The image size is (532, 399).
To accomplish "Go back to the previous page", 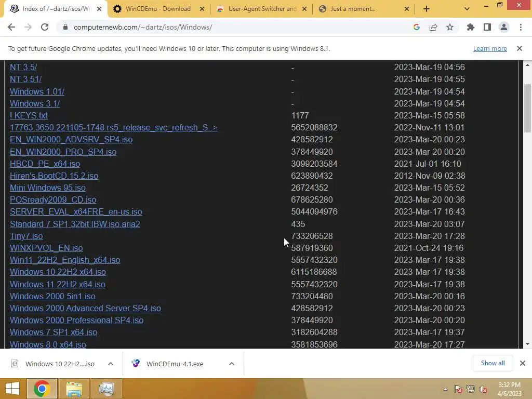I will pos(11,27).
